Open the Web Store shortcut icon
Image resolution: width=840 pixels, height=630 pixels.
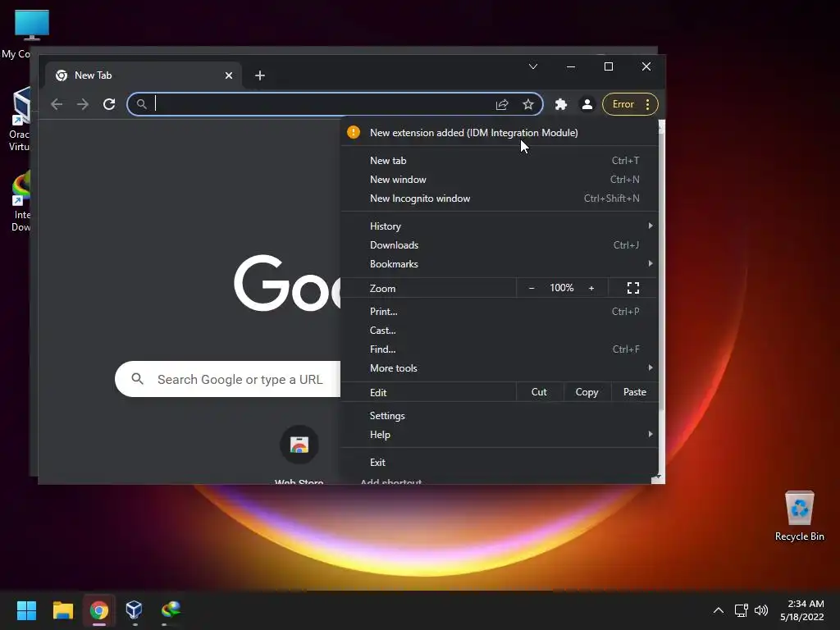299,445
